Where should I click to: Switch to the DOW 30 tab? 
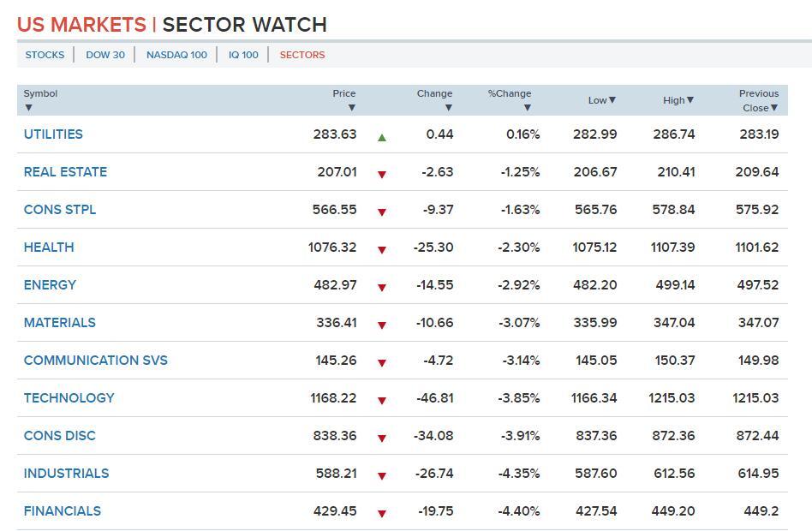[105, 55]
